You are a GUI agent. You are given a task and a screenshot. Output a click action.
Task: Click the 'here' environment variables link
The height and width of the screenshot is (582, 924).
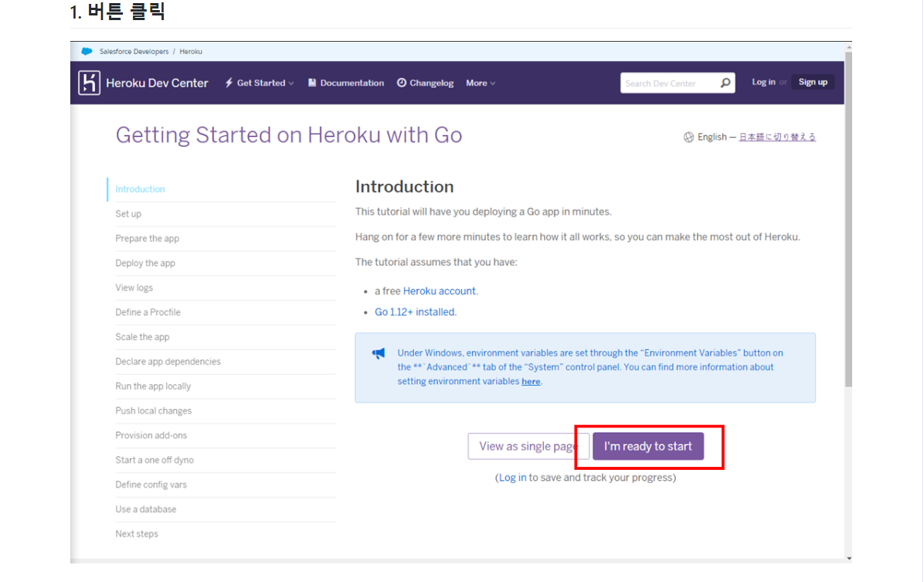[x=530, y=382]
